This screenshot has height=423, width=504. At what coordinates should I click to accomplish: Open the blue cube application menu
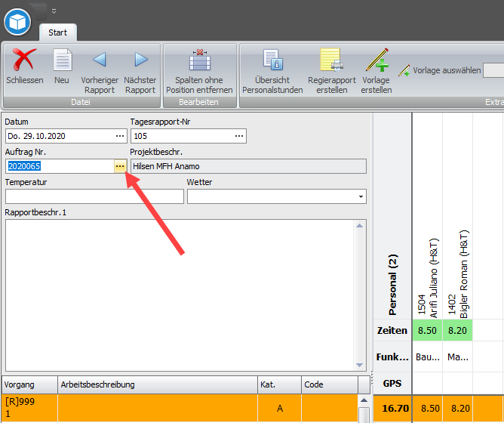pyautogui.click(x=17, y=22)
